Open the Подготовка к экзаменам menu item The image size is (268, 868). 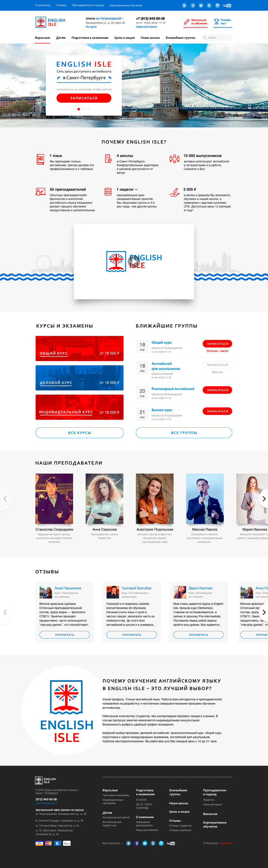point(90,38)
